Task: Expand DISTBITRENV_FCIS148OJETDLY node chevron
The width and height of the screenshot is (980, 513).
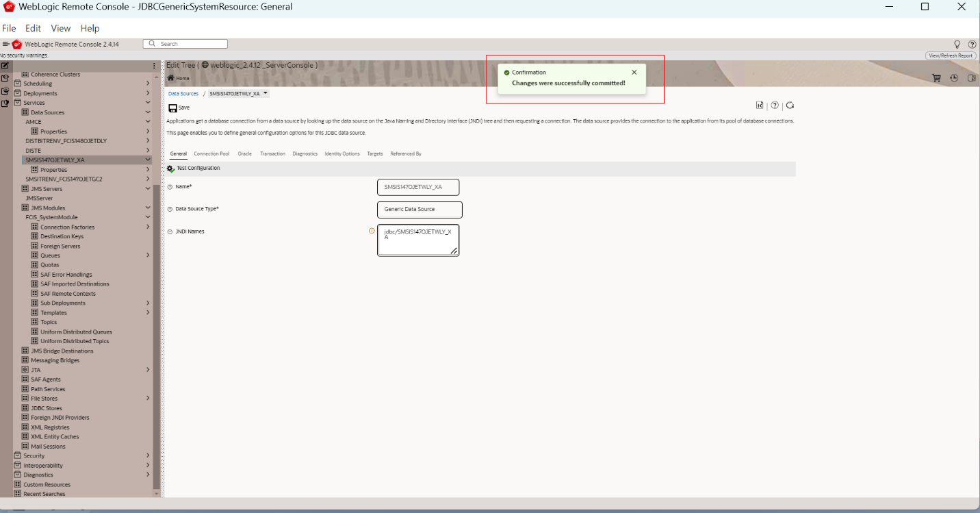Action: [148, 141]
